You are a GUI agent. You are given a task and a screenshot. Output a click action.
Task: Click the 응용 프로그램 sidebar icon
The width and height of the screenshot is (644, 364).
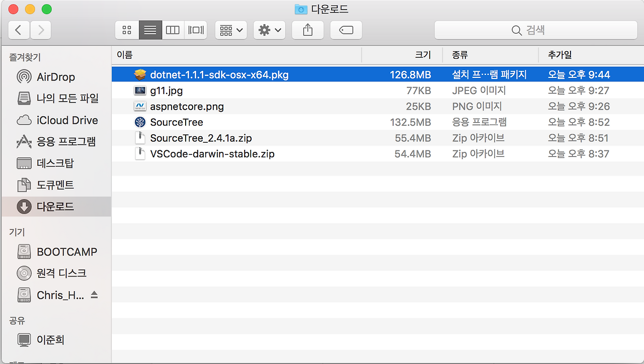24,142
